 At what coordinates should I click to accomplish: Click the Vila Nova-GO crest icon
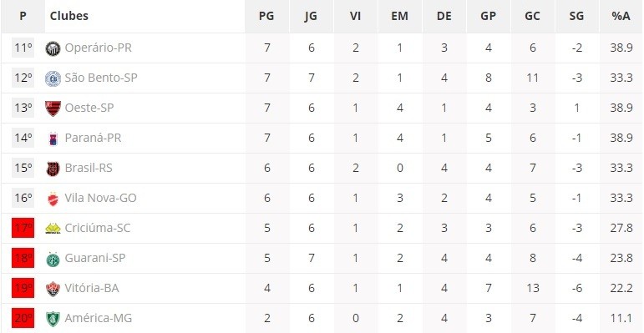click(x=53, y=199)
